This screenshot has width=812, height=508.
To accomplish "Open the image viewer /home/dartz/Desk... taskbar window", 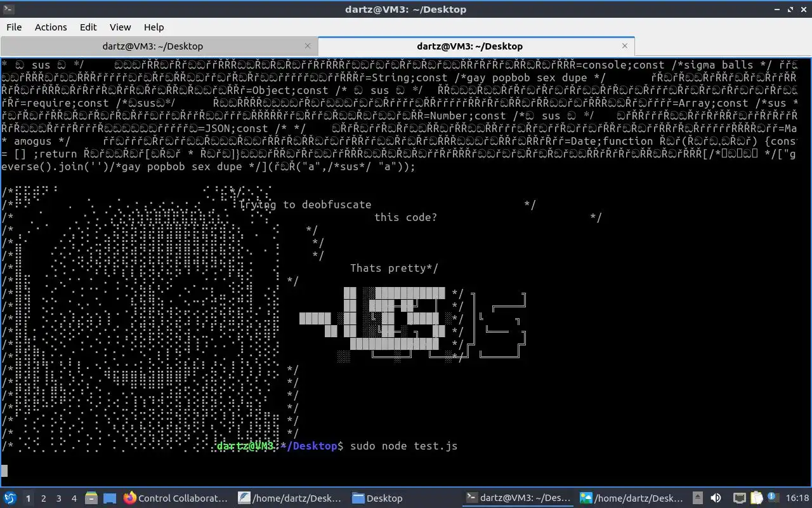I will click(632, 498).
